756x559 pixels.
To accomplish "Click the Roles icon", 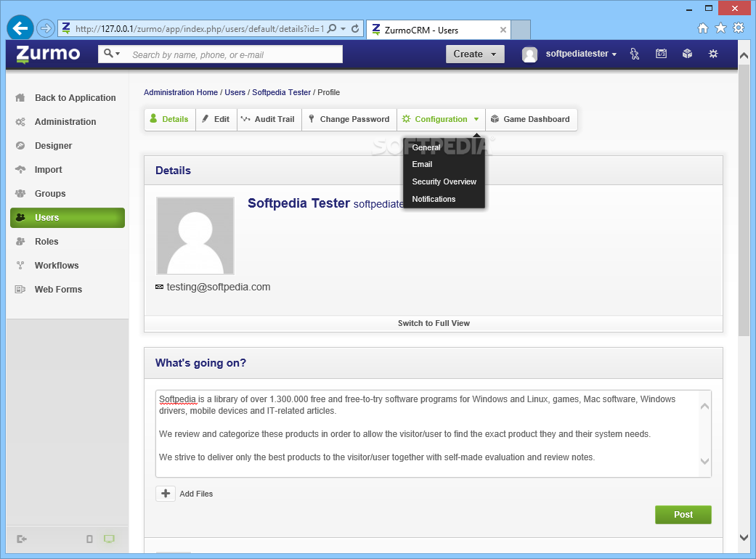I will [x=20, y=242].
